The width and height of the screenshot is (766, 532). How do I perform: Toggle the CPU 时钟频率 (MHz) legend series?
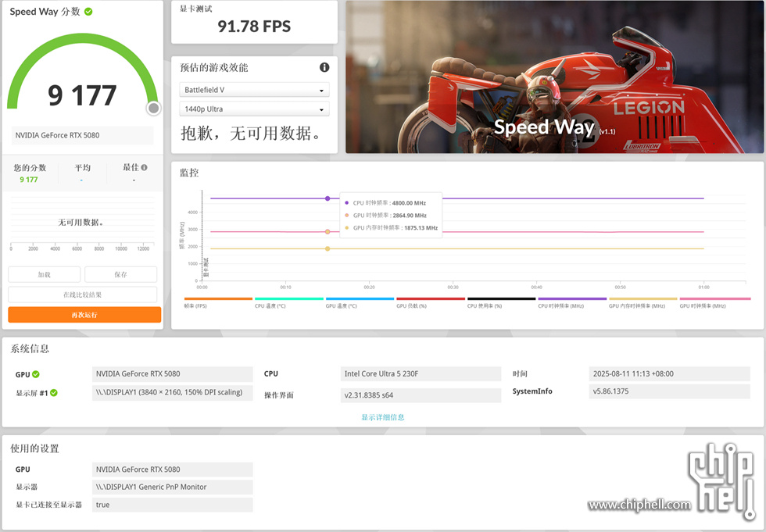(572, 303)
